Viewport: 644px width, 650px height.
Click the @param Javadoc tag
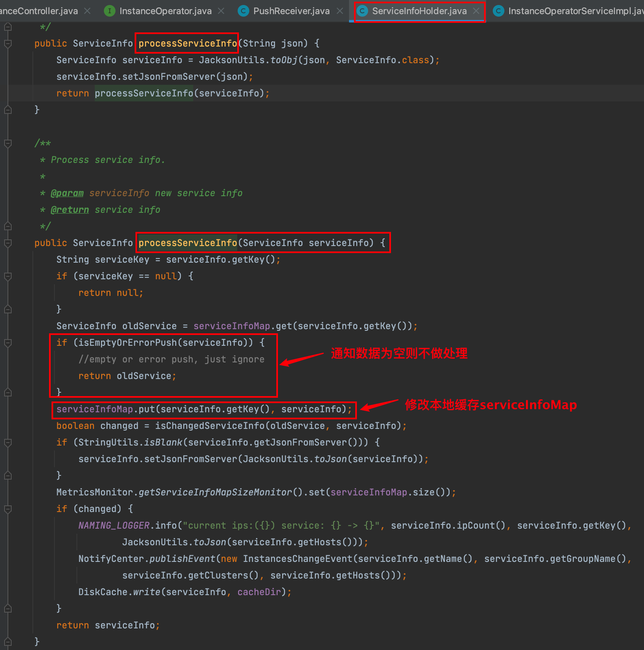[67, 193]
